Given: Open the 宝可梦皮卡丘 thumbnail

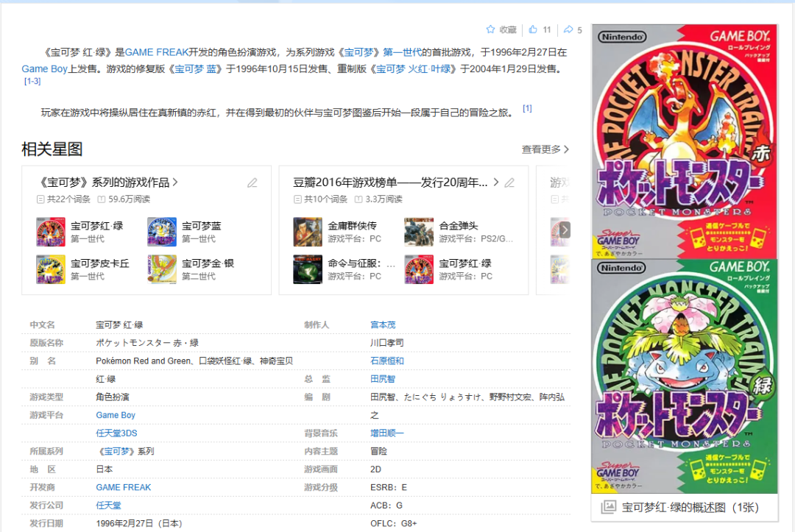Looking at the screenshot, I should [x=51, y=269].
